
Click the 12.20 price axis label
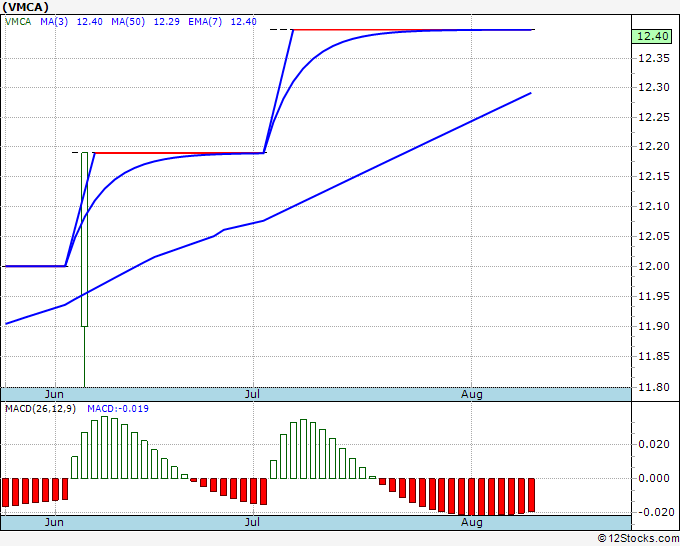pos(654,147)
